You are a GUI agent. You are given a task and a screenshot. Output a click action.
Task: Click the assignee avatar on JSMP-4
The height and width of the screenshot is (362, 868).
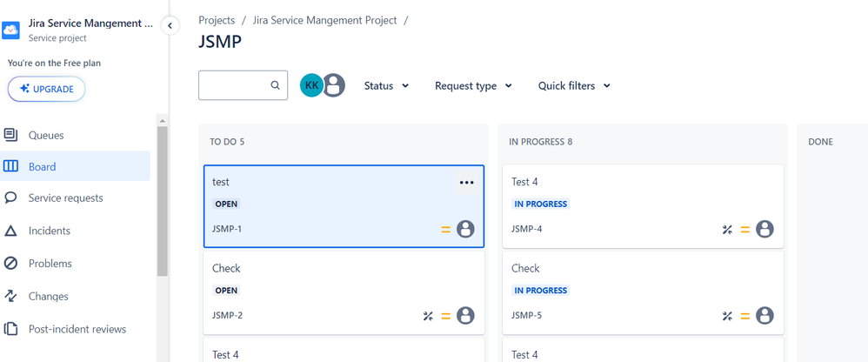tap(765, 229)
